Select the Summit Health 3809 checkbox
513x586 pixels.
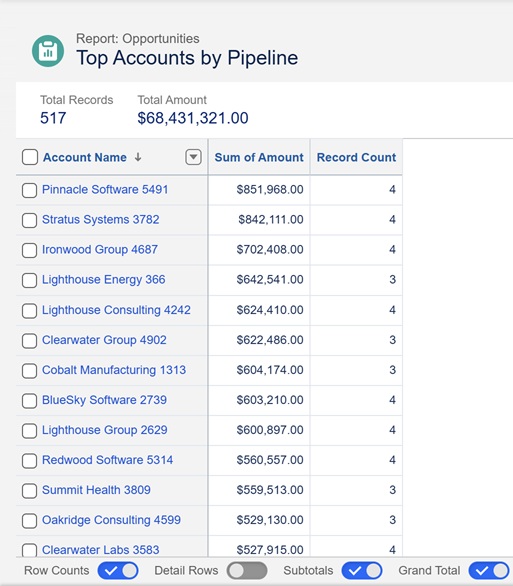(29, 491)
